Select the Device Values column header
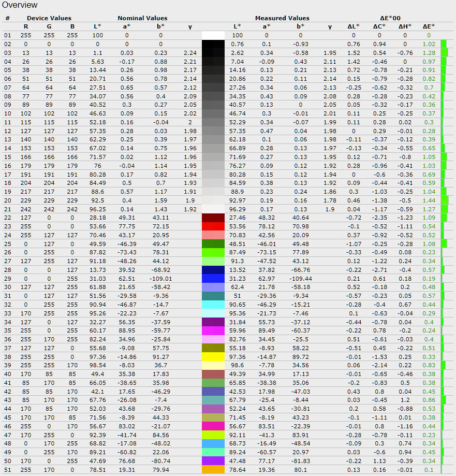The width and height of the screenshot is (456, 476). tap(49, 18)
